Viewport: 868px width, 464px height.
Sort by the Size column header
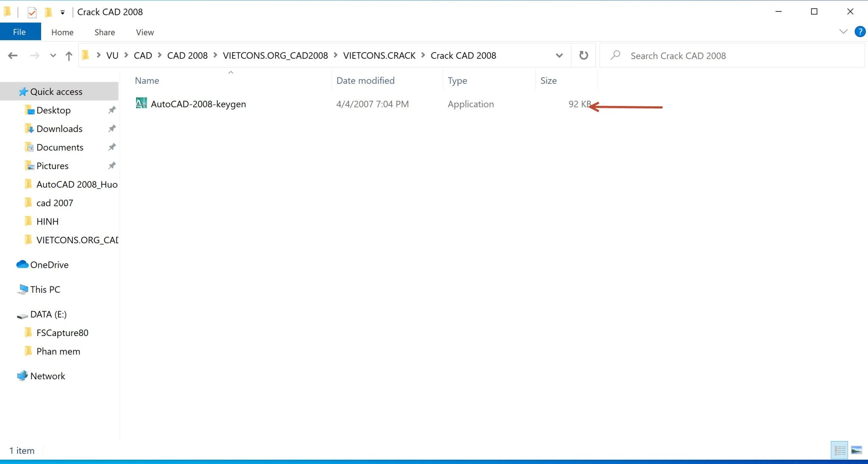tap(548, 81)
